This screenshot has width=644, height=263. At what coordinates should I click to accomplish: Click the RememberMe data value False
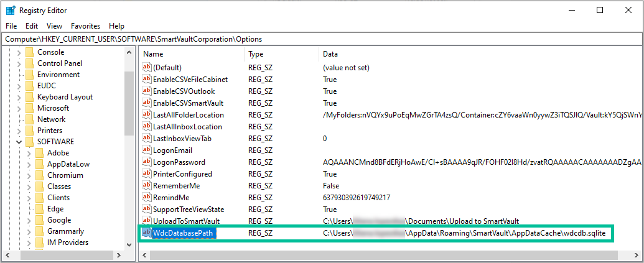(331, 186)
